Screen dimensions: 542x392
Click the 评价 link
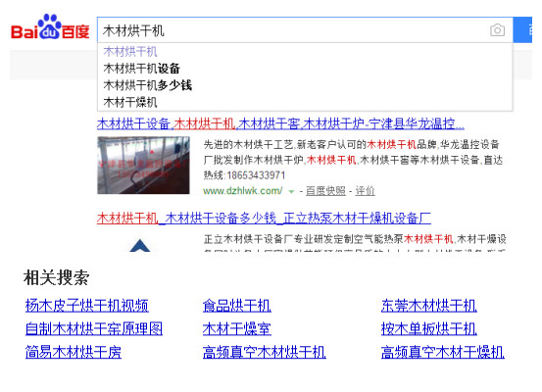click(365, 191)
